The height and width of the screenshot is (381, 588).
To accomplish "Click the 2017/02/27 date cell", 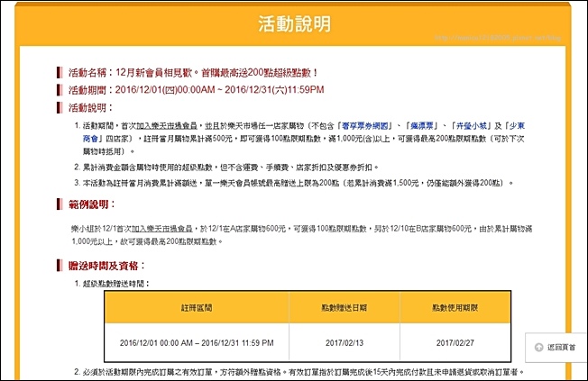I will tap(455, 343).
